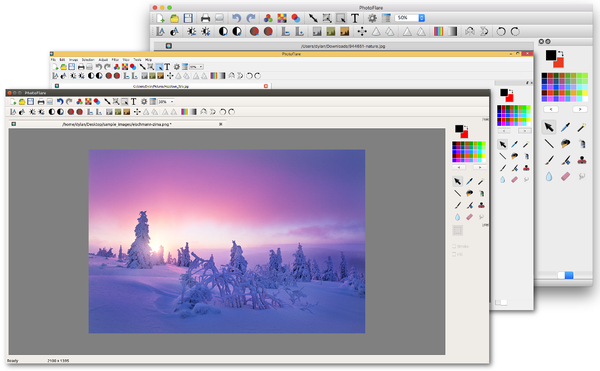The height and width of the screenshot is (371, 600).
Task: Click Print icon in macOS window toolbar
Action: tap(205, 18)
